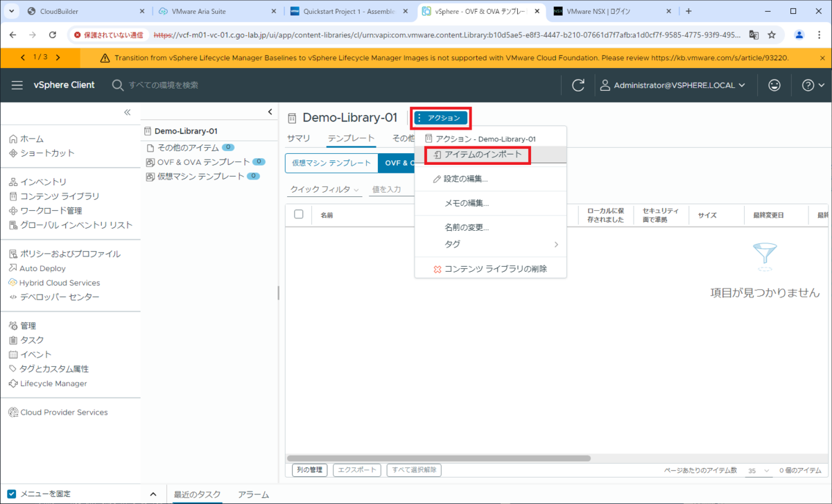Open ショートカット in sidebar
The image size is (832, 504).
tap(42, 153)
